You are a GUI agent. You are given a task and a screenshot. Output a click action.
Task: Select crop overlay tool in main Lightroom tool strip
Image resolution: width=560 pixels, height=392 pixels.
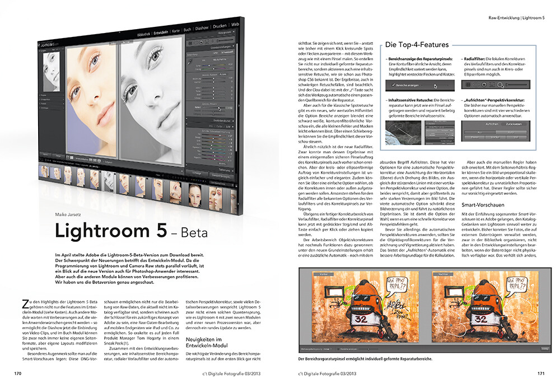click(190, 43)
